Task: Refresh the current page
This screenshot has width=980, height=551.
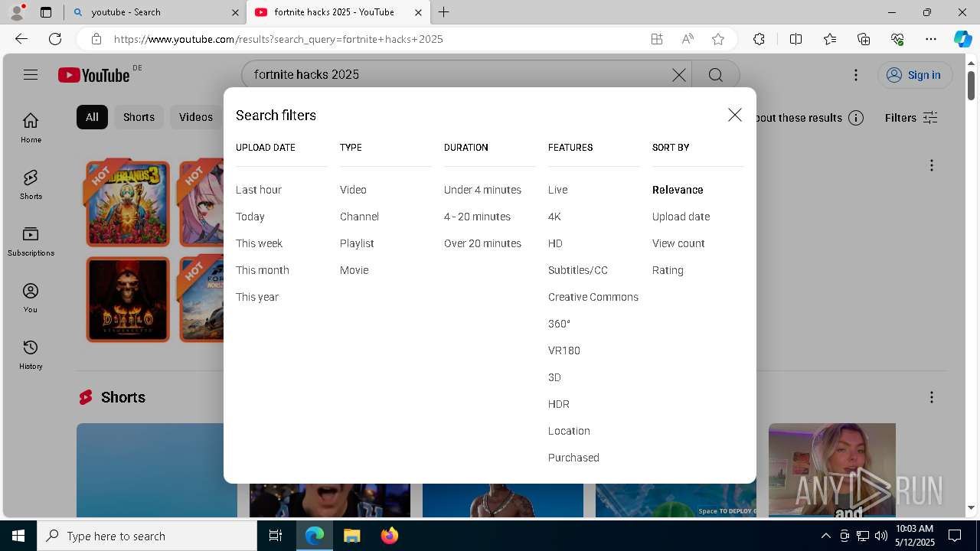Action: pos(55,39)
